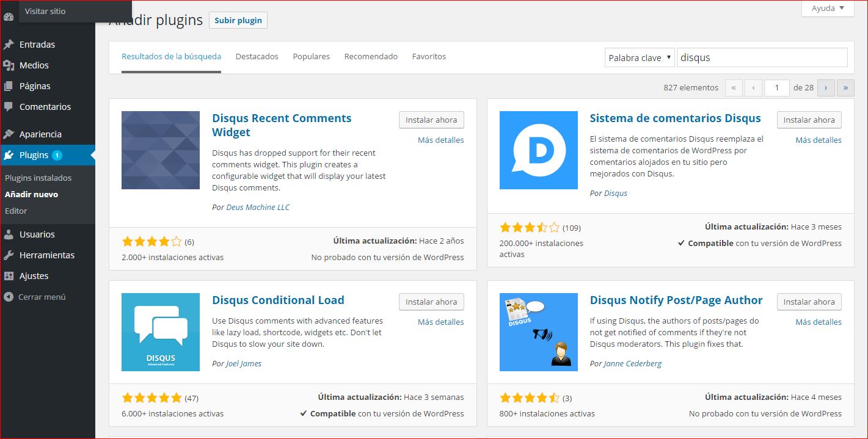Open author link Deus Machine LLC
The image size is (868, 439).
point(258,207)
